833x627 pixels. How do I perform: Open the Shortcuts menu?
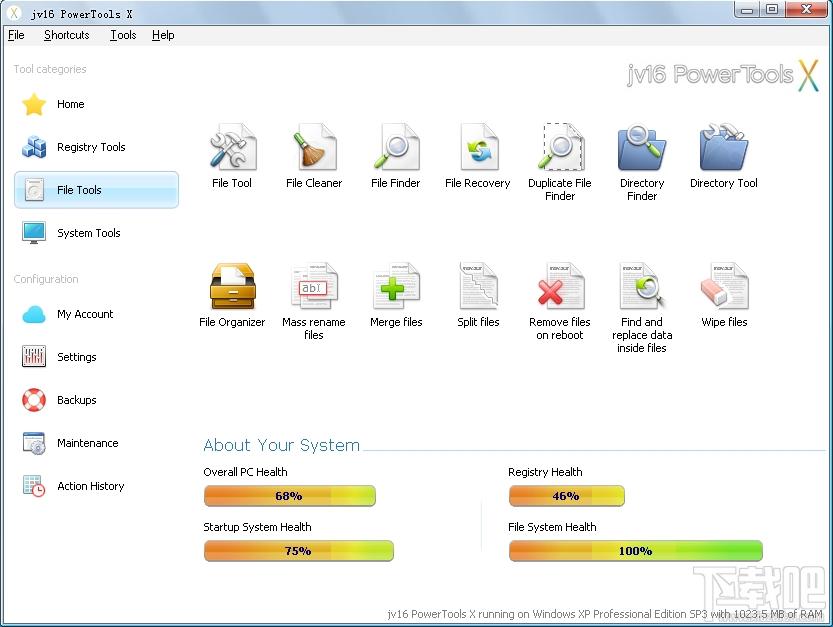tap(67, 35)
